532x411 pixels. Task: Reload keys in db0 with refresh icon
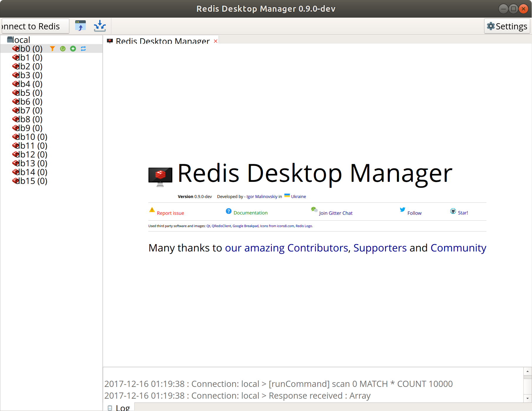63,49
